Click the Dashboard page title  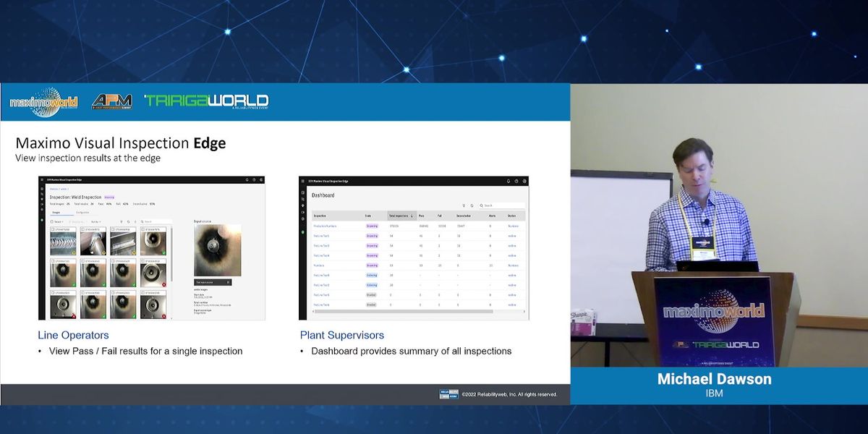pyautogui.click(x=323, y=195)
